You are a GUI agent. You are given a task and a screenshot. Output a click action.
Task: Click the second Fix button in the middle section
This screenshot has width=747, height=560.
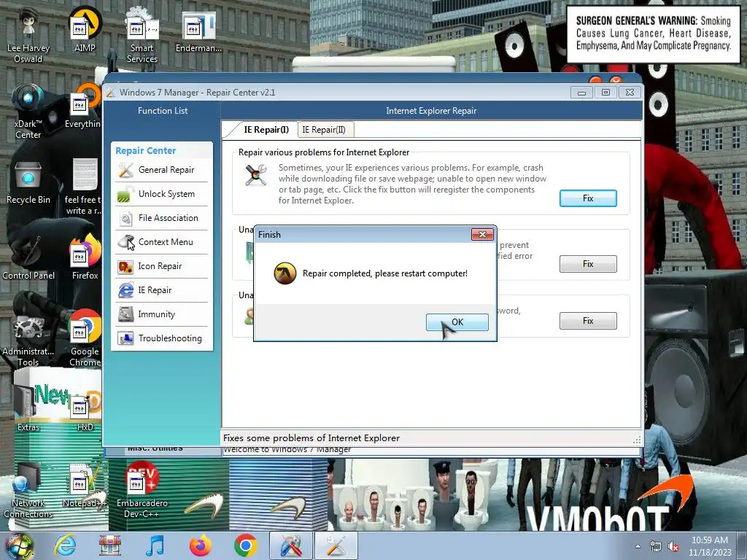point(588,264)
